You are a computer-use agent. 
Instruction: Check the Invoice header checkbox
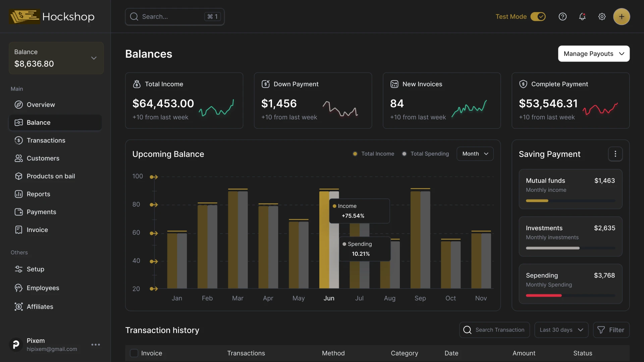click(134, 353)
